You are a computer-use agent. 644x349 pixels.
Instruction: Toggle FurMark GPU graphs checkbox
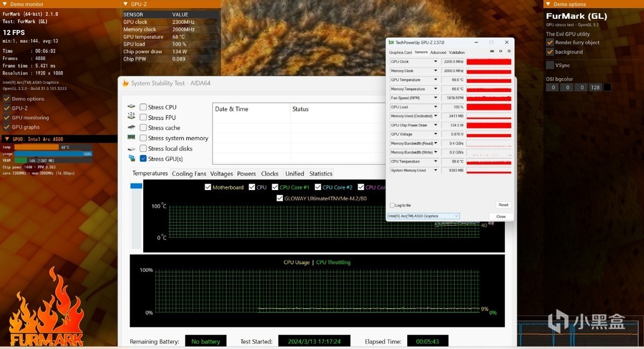[6, 127]
